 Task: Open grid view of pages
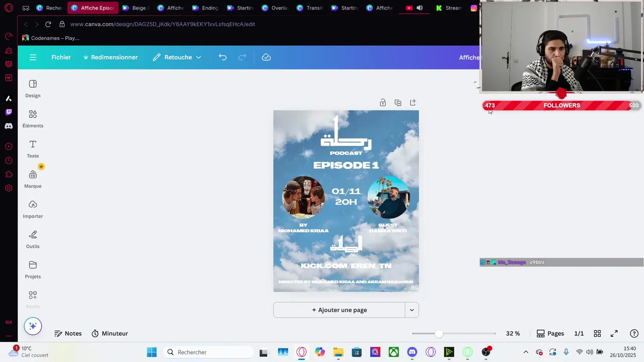pyautogui.click(x=597, y=333)
